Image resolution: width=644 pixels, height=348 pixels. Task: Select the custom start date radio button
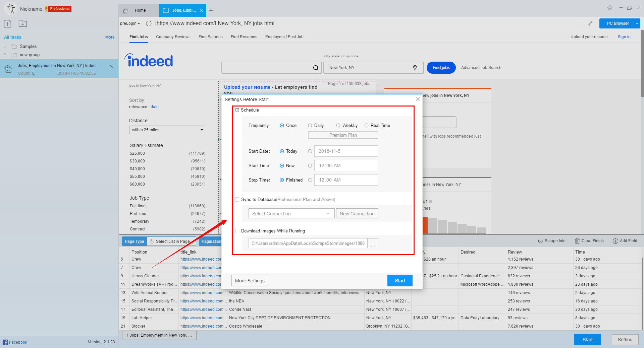310,151
